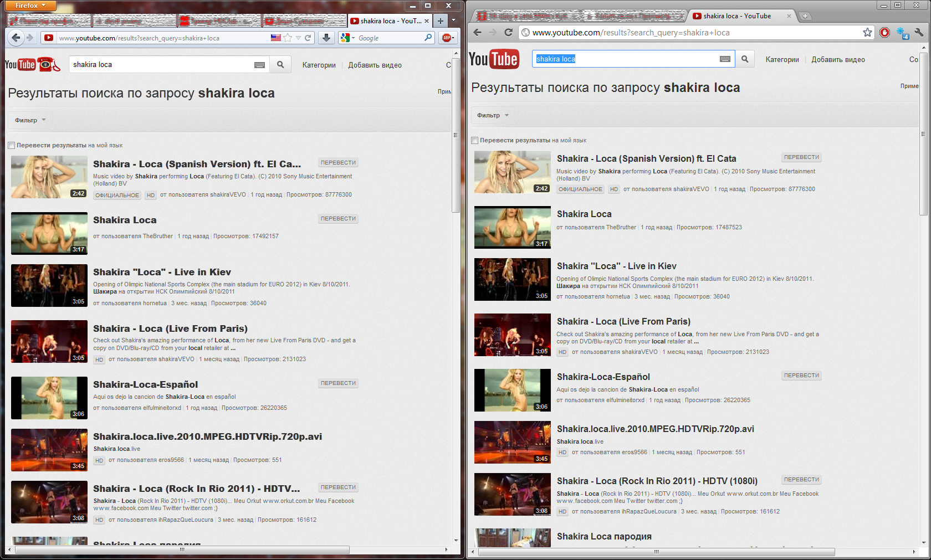Viewport: 931px width, 560px height.
Task: Bookmark the page with Chrome's star icon
Action: click(x=867, y=32)
